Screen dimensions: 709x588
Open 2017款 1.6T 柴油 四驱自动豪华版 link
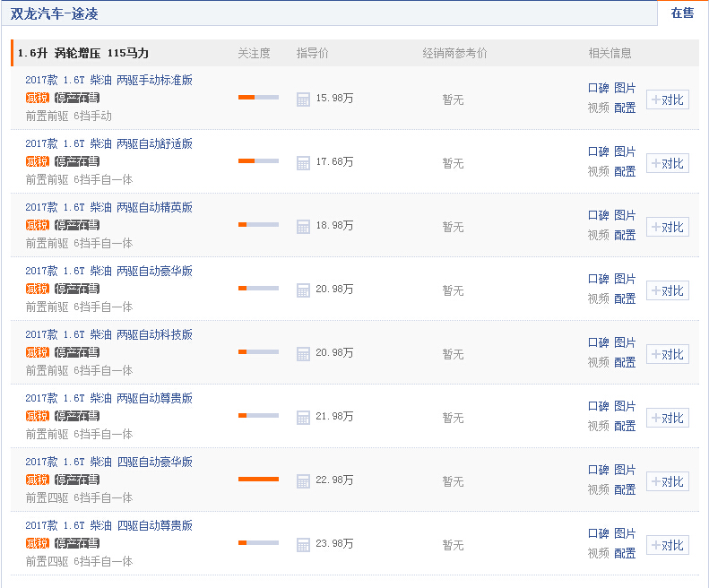[x=109, y=462]
